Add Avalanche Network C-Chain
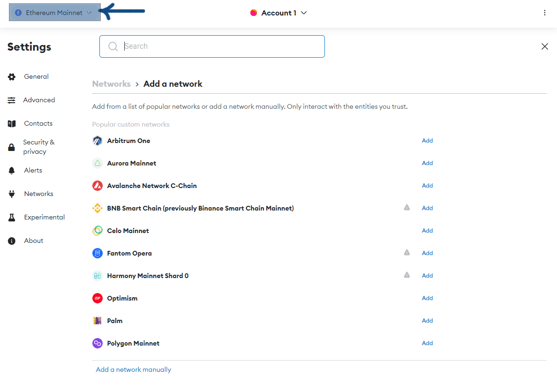The height and width of the screenshot is (392, 557). pyautogui.click(x=427, y=186)
